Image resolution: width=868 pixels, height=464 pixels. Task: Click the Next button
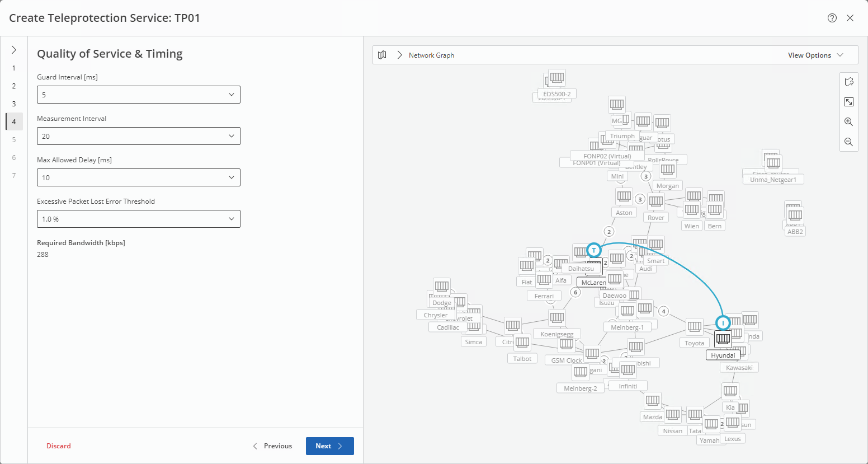[x=329, y=446]
